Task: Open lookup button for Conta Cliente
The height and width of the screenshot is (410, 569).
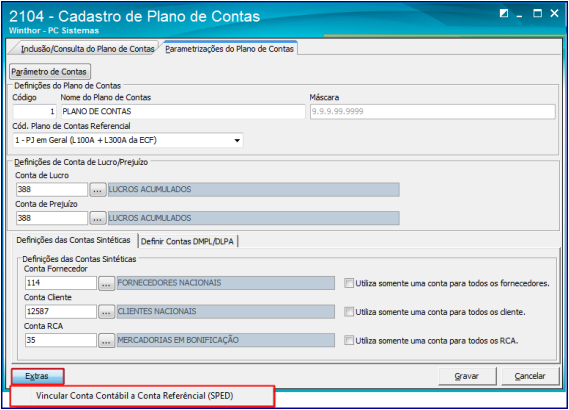Action: click(106, 312)
